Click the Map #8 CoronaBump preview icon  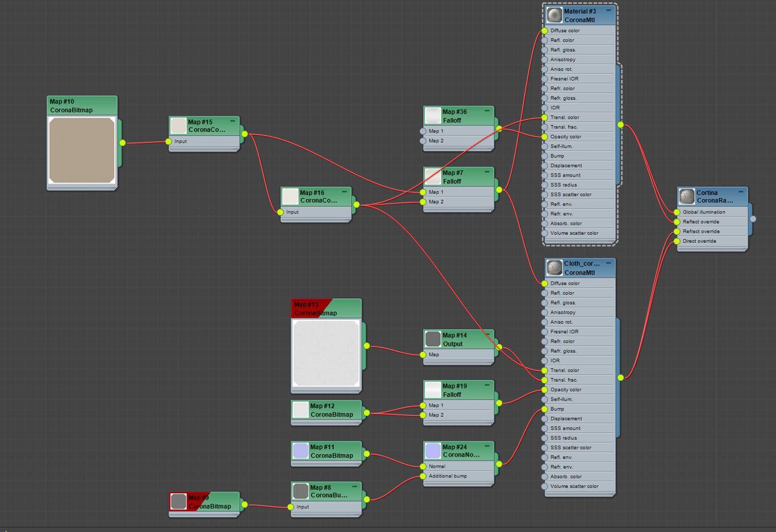click(301, 491)
